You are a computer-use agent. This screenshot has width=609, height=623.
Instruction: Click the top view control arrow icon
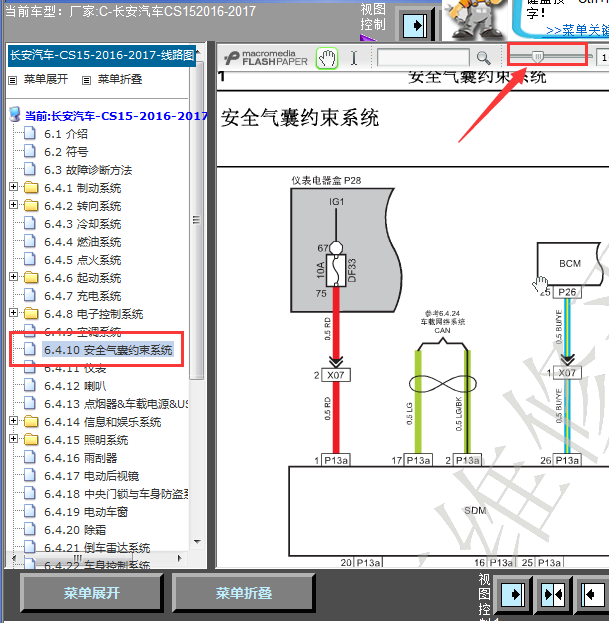coord(415,25)
